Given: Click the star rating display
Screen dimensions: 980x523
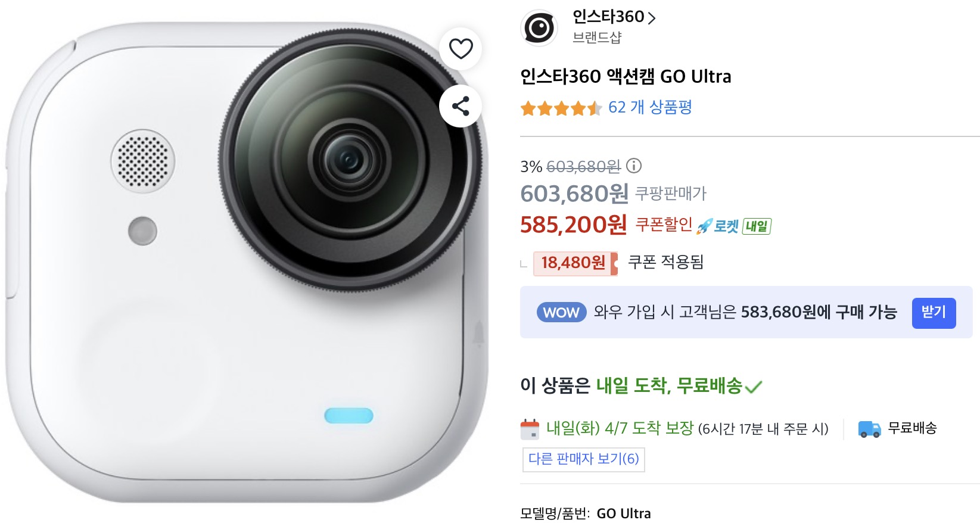Looking at the screenshot, I should (561, 108).
